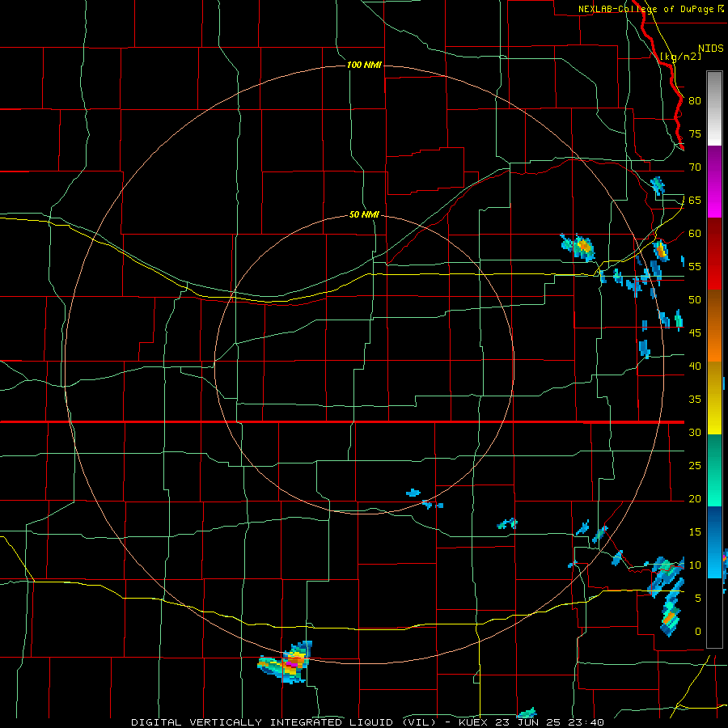Click the legend value "0"

[x=698, y=632]
